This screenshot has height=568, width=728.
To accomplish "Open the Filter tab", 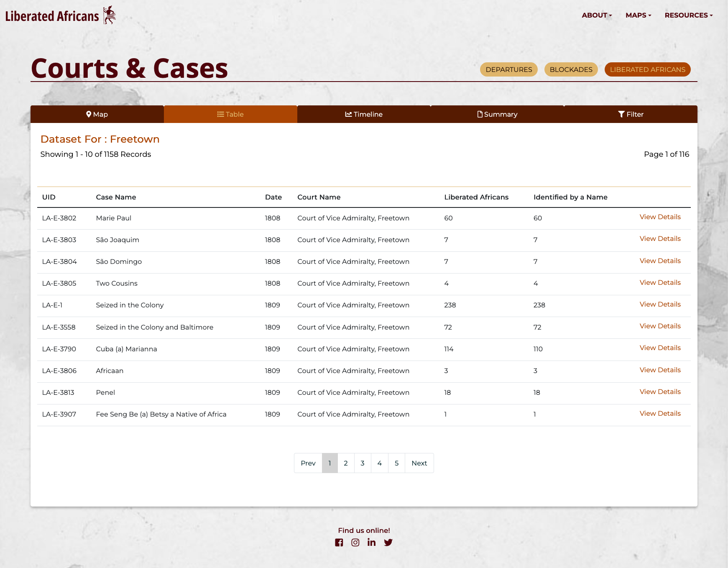I will tap(631, 114).
